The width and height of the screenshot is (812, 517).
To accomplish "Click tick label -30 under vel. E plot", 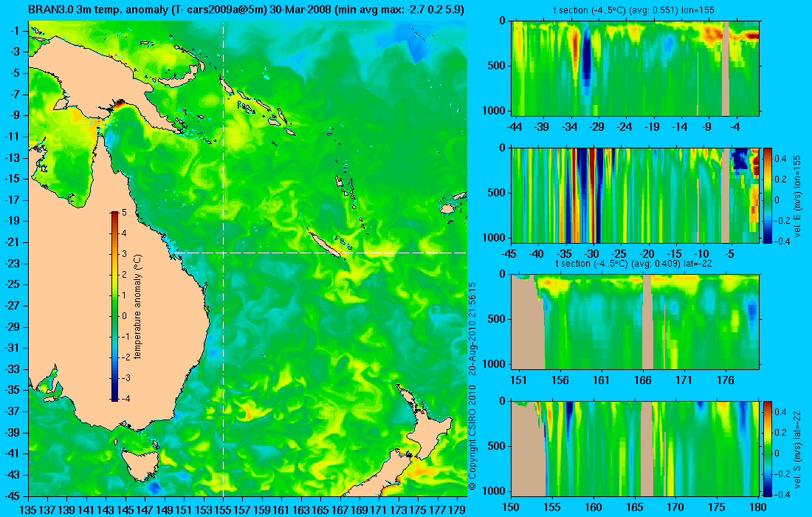I will [592, 254].
